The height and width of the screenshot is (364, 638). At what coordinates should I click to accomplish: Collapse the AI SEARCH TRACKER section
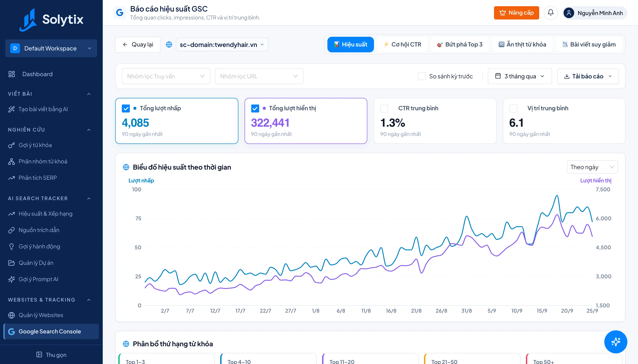tap(89, 199)
